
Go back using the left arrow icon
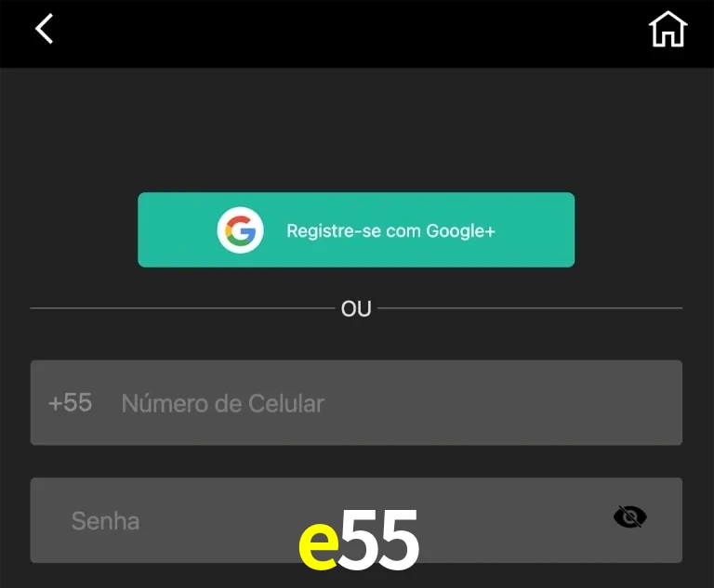[45, 29]
